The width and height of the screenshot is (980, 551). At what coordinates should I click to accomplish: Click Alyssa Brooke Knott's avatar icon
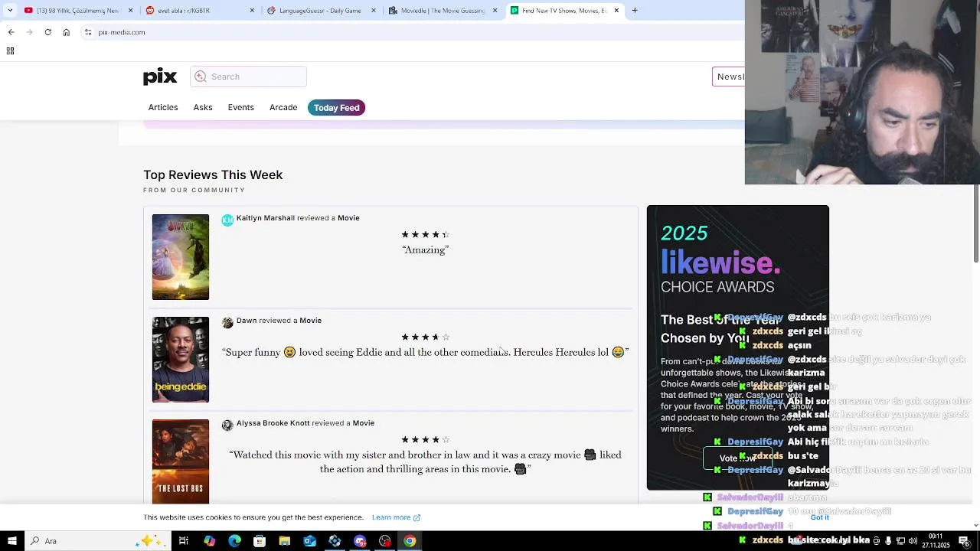tap(227, 425)
